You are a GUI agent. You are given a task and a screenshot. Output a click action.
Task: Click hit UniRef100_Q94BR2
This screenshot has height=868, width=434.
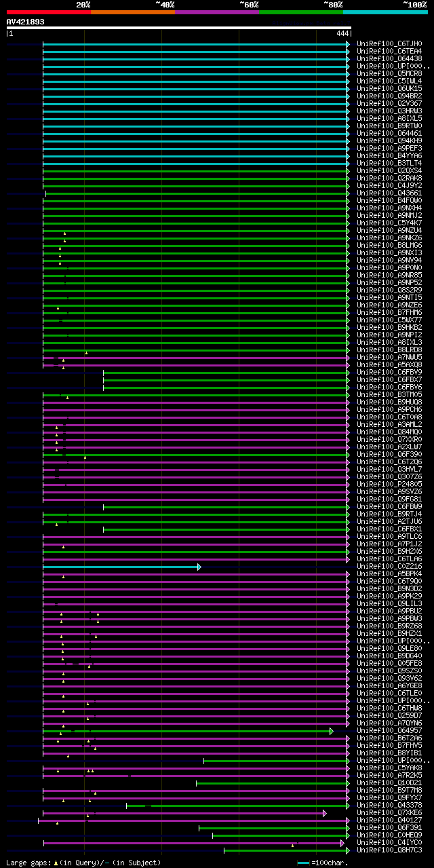(x=389, y=96)
